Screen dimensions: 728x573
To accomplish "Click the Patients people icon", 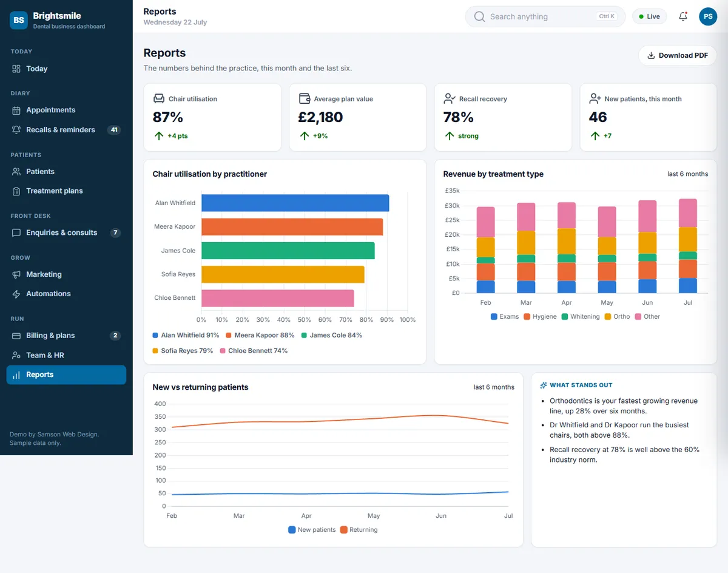I will (x=16, y=172).
